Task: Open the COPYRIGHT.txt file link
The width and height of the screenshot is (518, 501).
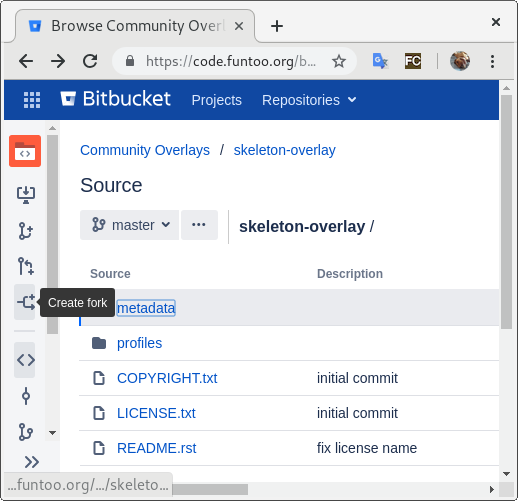Action: pyautogui.click(x=167, y=378)
